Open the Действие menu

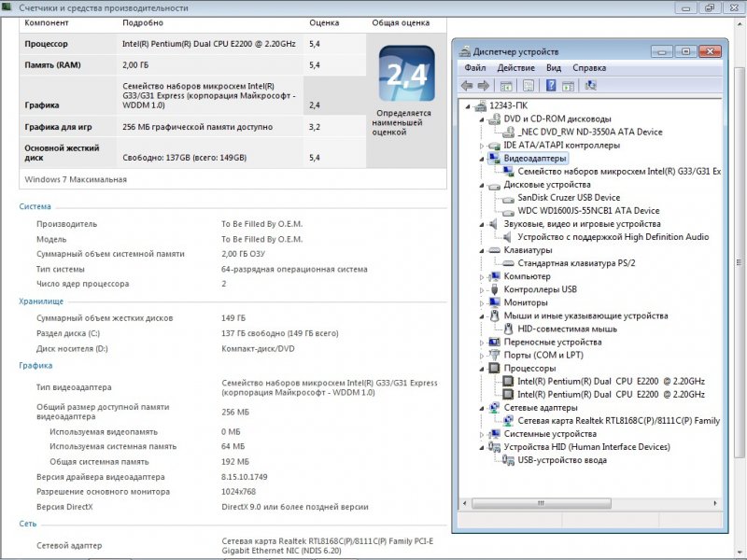click(x=515, y=68)
